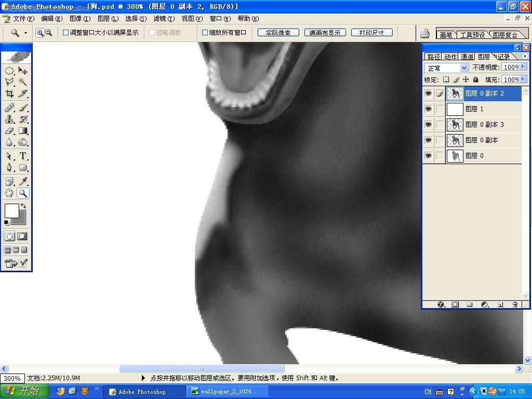Viewport: 532px width, 399px height.
Task: Select the Clone Stamp tool
Action: coord(9,119)
